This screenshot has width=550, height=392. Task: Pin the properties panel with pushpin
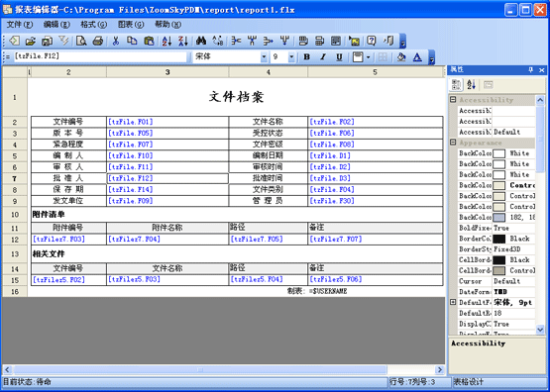click(531, 70)
